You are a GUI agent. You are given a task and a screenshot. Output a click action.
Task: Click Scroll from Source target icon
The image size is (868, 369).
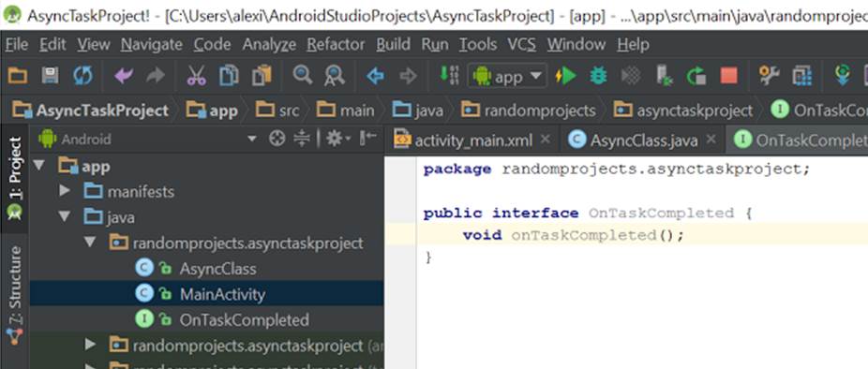point(277,139)
